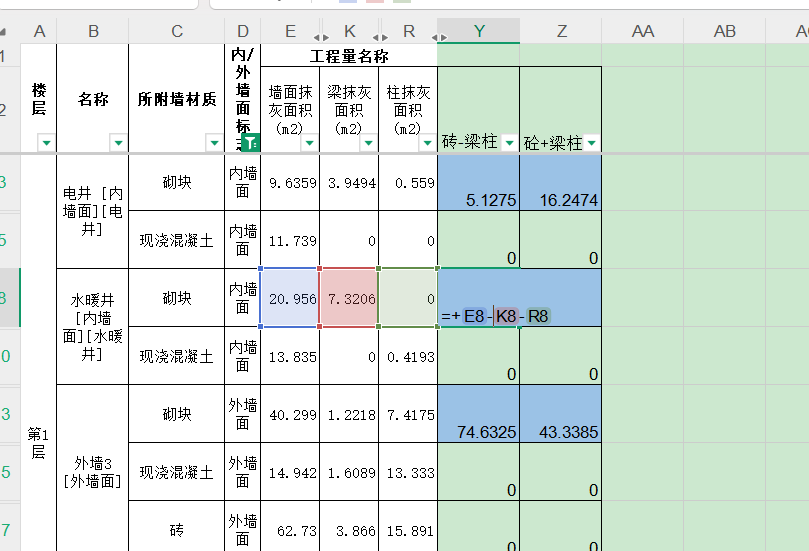Select cell with value 9.6359
The width and height of the screenshot is (809, 551).
click(290, 183)
